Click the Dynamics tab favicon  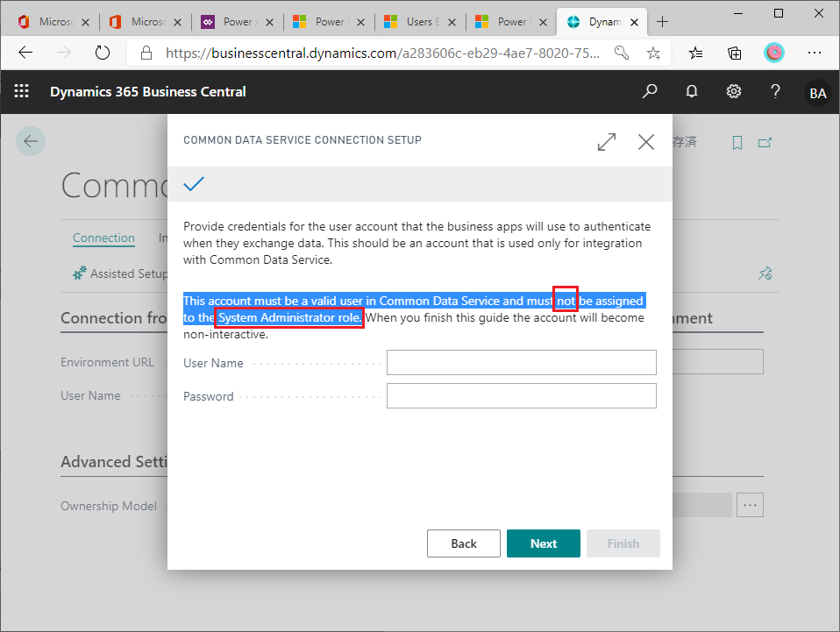tap(573, 21)
